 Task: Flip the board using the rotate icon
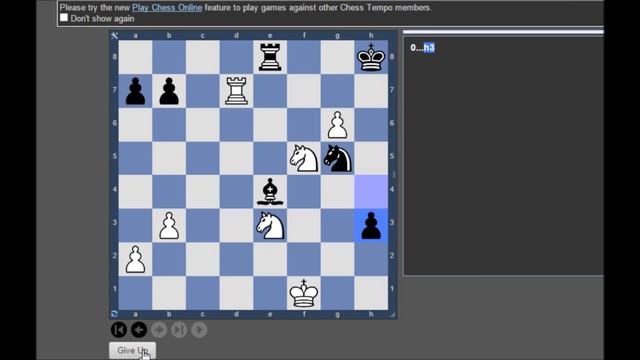[x=114, y=313]
